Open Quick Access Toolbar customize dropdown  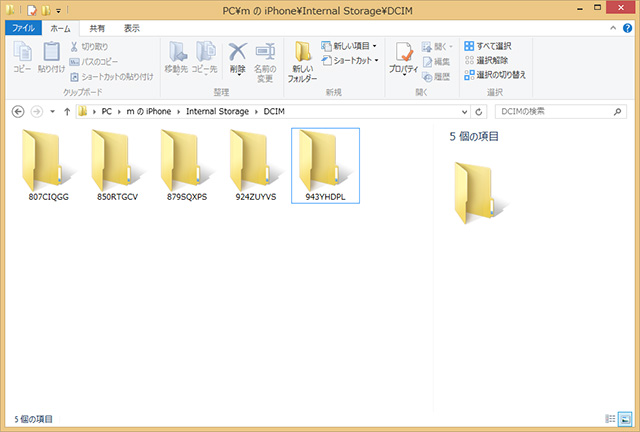pyautogui.click(x=58, y=11)
